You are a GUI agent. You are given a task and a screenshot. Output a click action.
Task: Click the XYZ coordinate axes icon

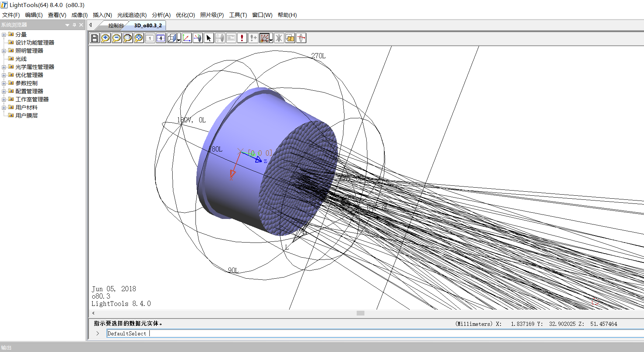point(187,38)
